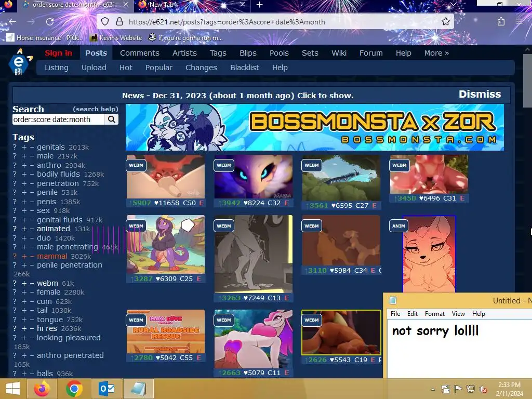Expand the News 'Click to show' bar

pyautogui.click(x=238, y=96)
